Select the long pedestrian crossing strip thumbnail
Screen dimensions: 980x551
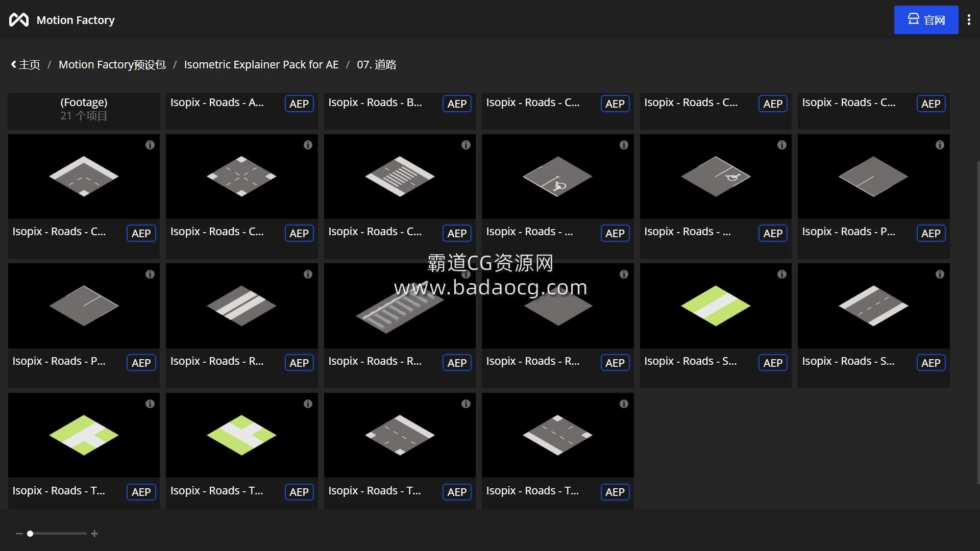(x=400, y=306)
